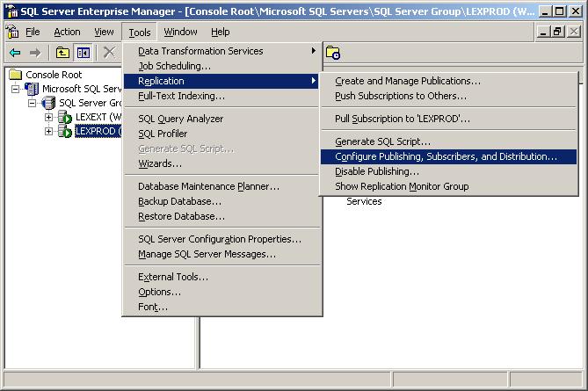Expand the LEXPROD server node
The width and height of the screenshot is (588, 391).
click(48, 131)
